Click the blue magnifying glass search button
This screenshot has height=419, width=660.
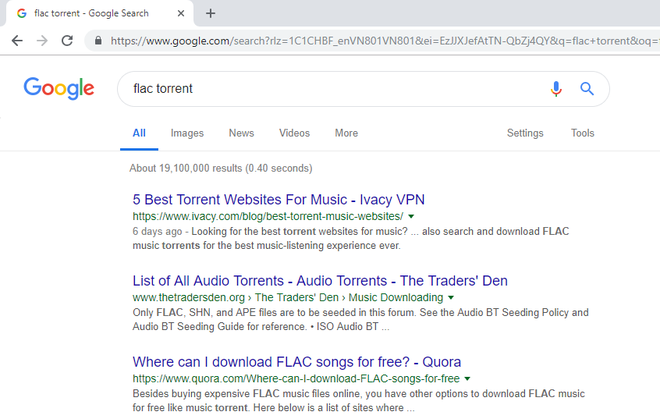[x=587, y=89]
